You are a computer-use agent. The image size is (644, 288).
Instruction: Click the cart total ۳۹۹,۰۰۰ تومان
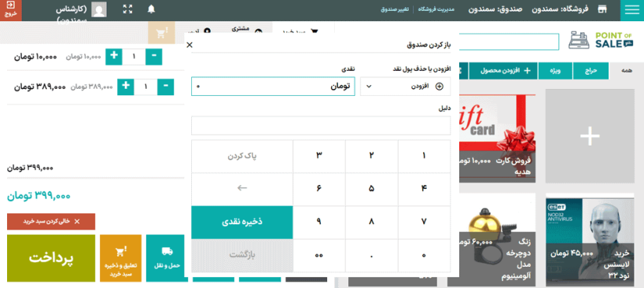39,196
